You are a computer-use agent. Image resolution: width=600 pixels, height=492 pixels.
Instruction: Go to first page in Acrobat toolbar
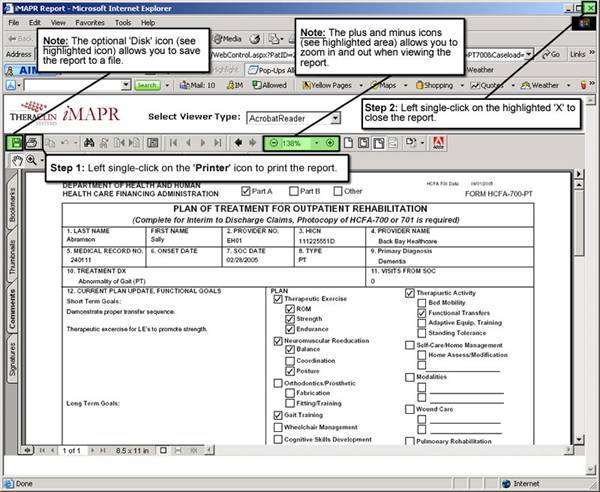[173, 143]
